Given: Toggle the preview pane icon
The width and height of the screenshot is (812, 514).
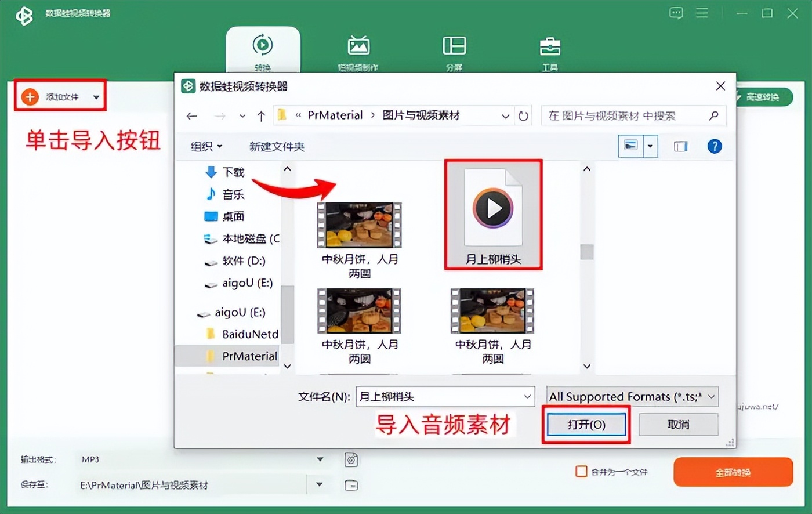Looking at the screenshot, I should click(680, 146).
